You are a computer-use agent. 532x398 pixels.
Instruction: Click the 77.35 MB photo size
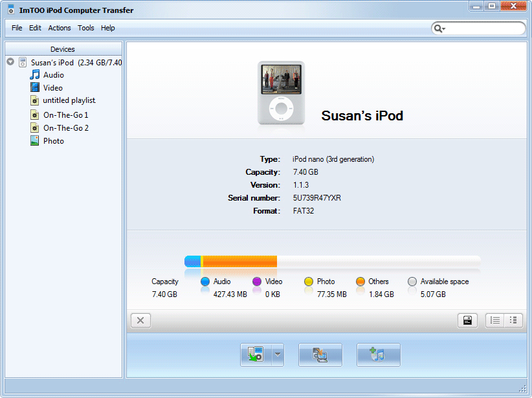pyautogui.click(x=332, y=294)
